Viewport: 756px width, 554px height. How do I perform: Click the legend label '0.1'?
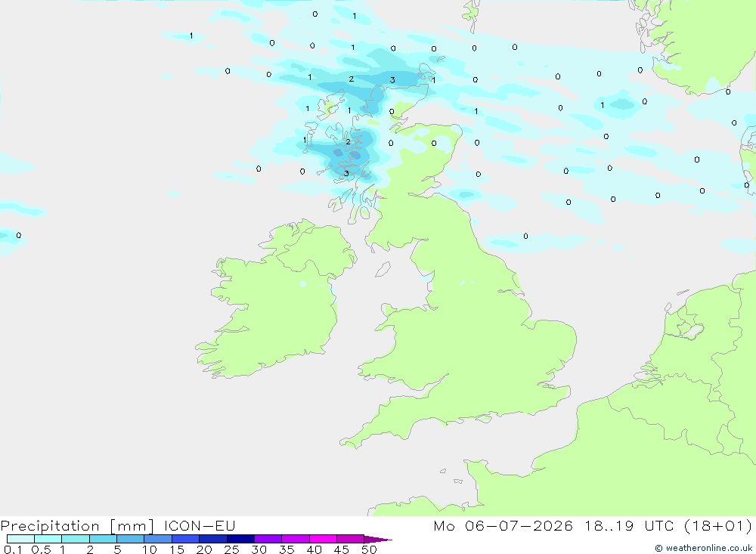coord(13,549)
